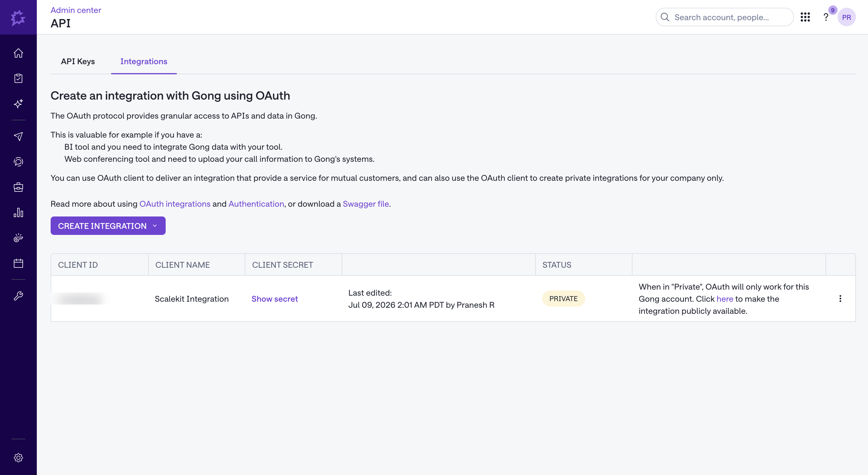Image resolution: width=868 pixels, height=475 pixels.
Task: Click the PRIVATE status badge
Action: 563,299
